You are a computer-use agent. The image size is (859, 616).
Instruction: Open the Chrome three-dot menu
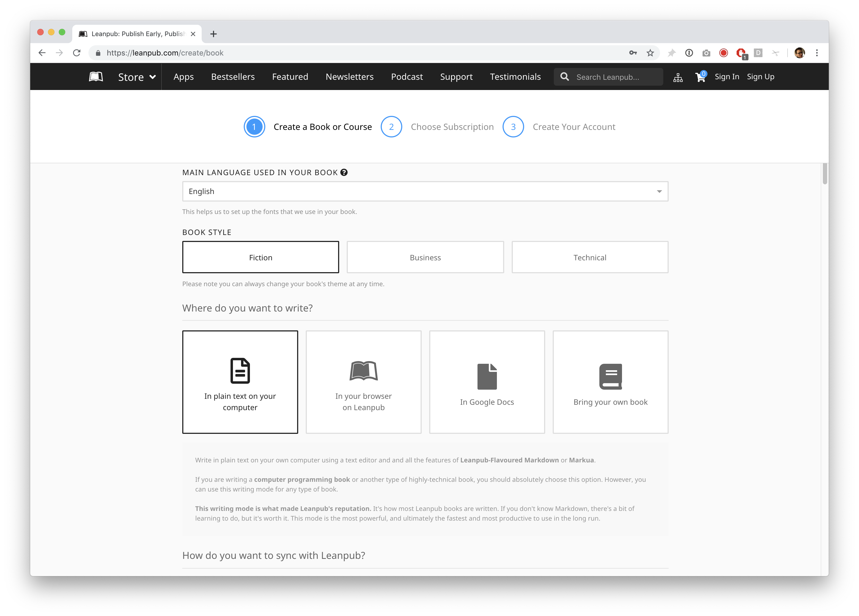point(817,53)
